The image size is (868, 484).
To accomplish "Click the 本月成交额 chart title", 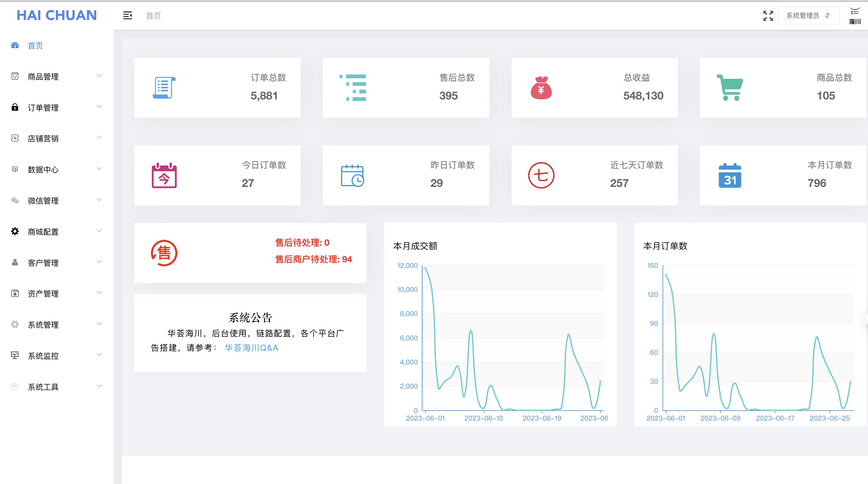I will click(x=415, y=246).
